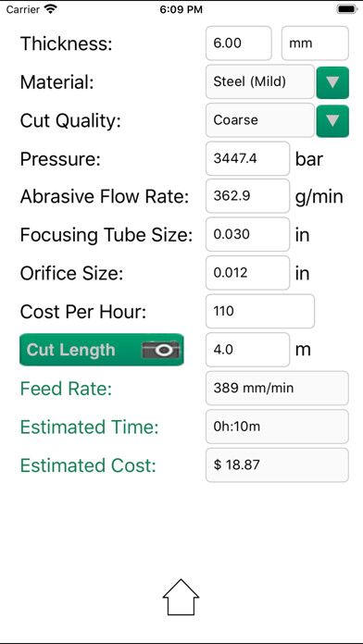Tap the home icon at the bottom

[x=181, y=597]
